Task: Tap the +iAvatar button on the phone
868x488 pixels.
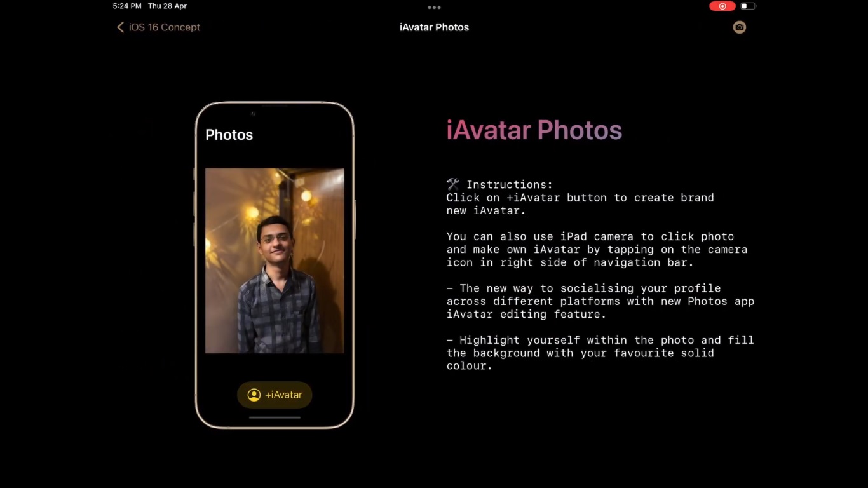Action: click(275, 395)
